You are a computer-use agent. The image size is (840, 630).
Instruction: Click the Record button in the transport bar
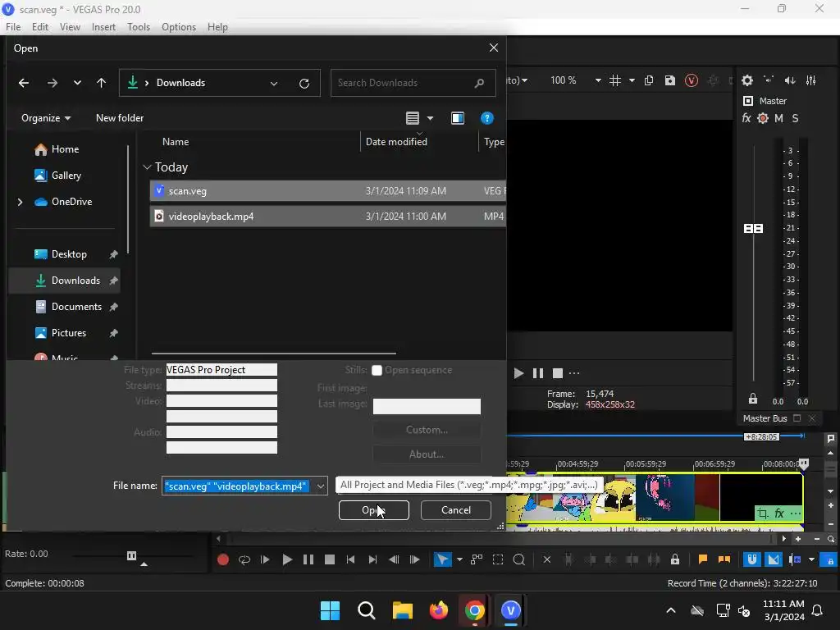[x=223, y=559]
